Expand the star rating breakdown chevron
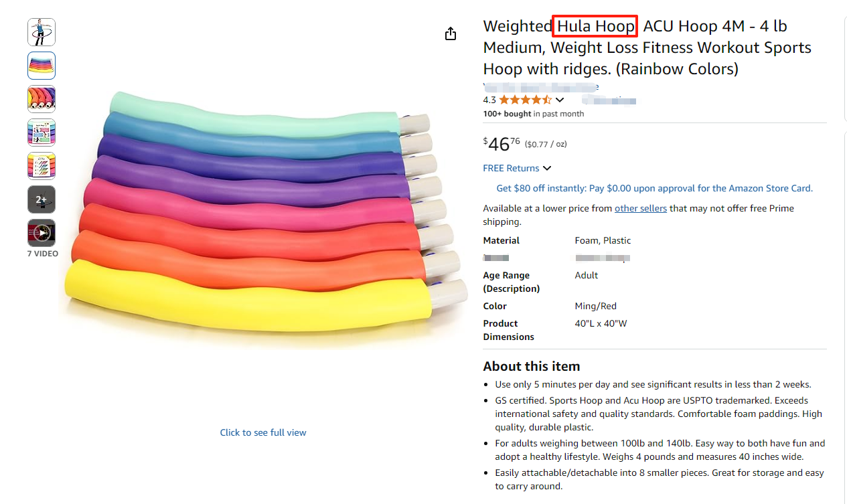 pos(560,100)
